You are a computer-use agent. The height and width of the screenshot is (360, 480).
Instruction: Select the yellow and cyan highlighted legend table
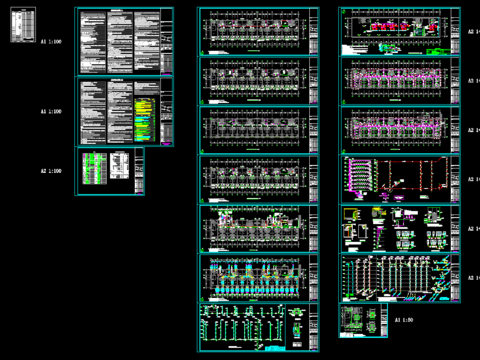[145, 120]
